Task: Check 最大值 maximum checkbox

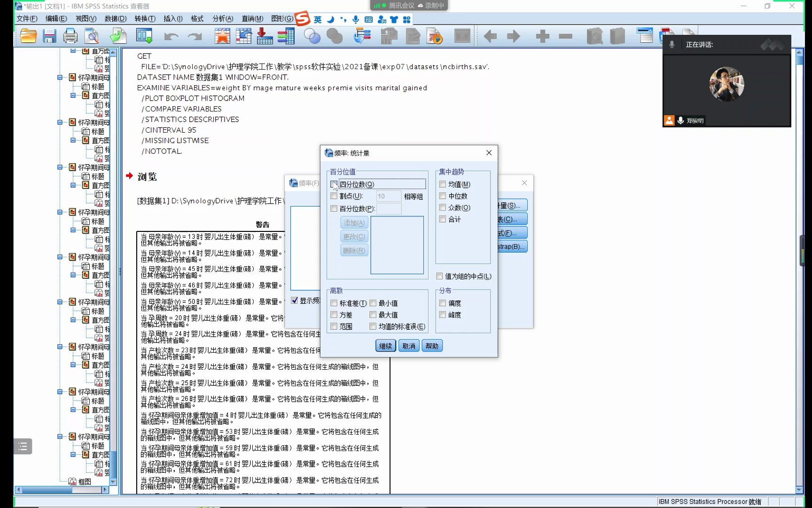Action: [373, 315]
